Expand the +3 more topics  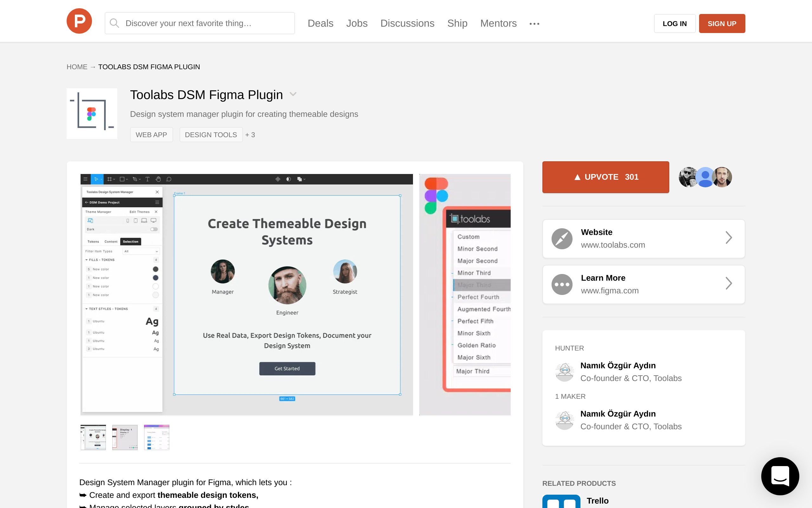[x=250, y=135]
